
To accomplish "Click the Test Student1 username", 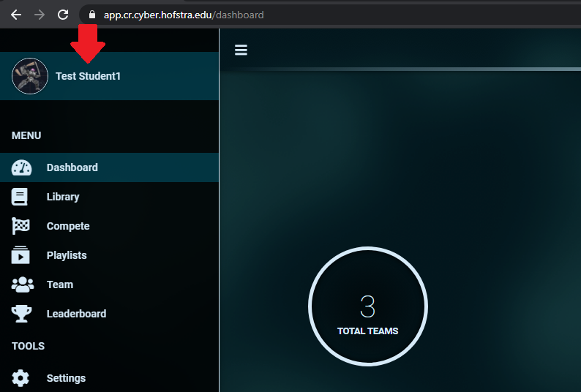I will point(88,76).
